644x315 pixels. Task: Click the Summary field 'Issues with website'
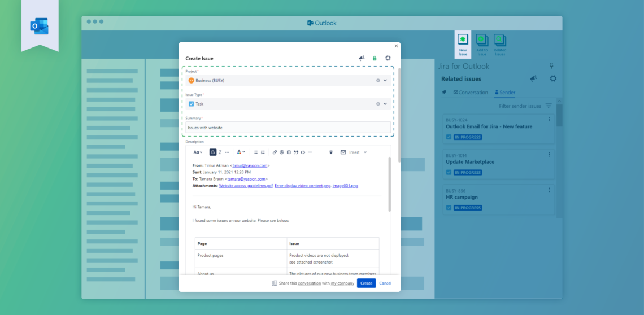pos(288,128)
